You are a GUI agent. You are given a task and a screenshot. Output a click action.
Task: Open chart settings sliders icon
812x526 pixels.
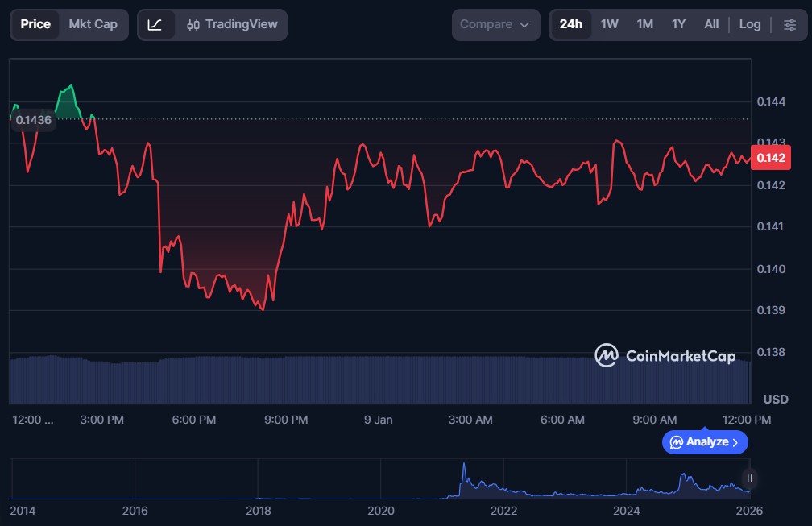click(x=789, y=24)
